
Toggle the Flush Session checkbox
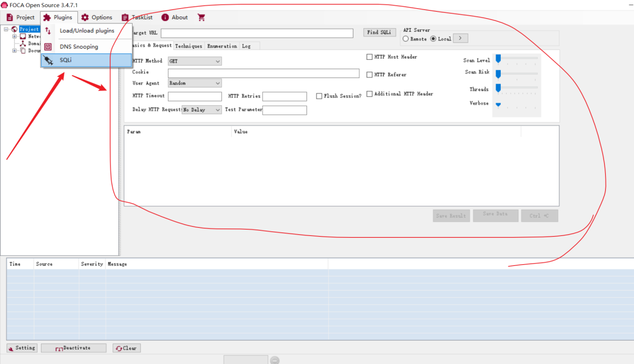pyautogui.click(x=319, y=96)
